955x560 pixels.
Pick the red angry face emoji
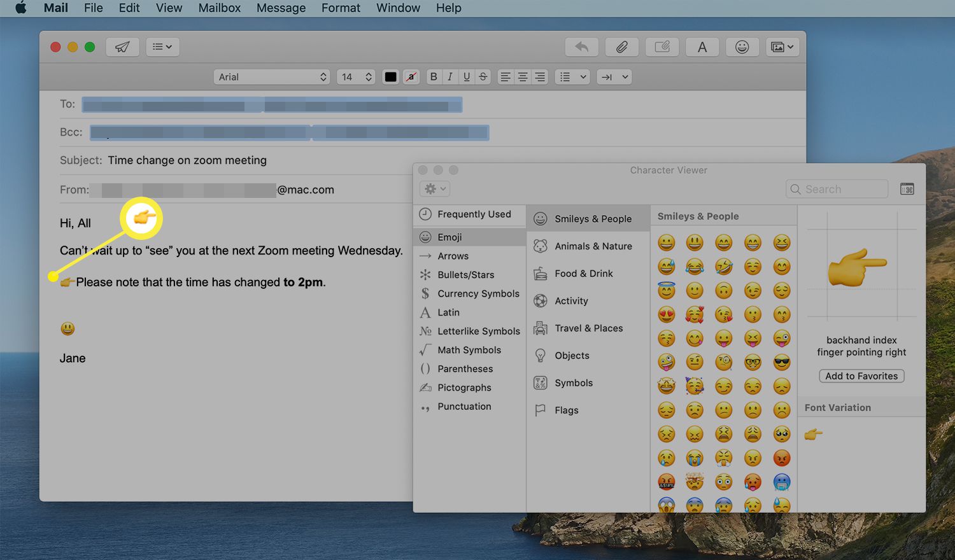click(782, 458)
